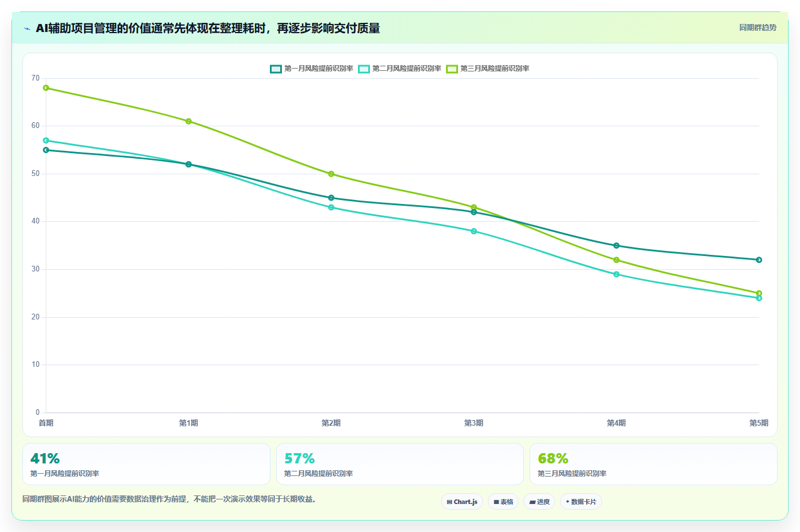Select cyan line point at 首期 (57)
800x532 pixels.
[46, 141]
